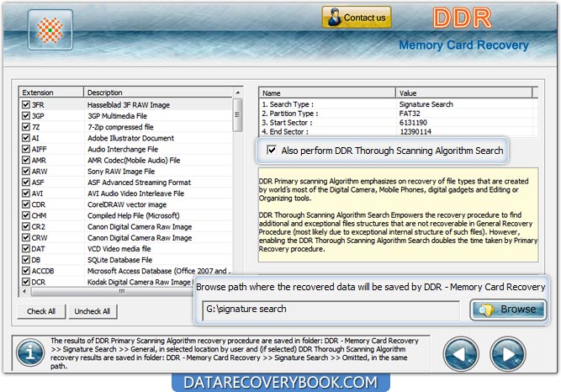
Task: Click the '4. End Sector :' row
Action: [398, 132]
